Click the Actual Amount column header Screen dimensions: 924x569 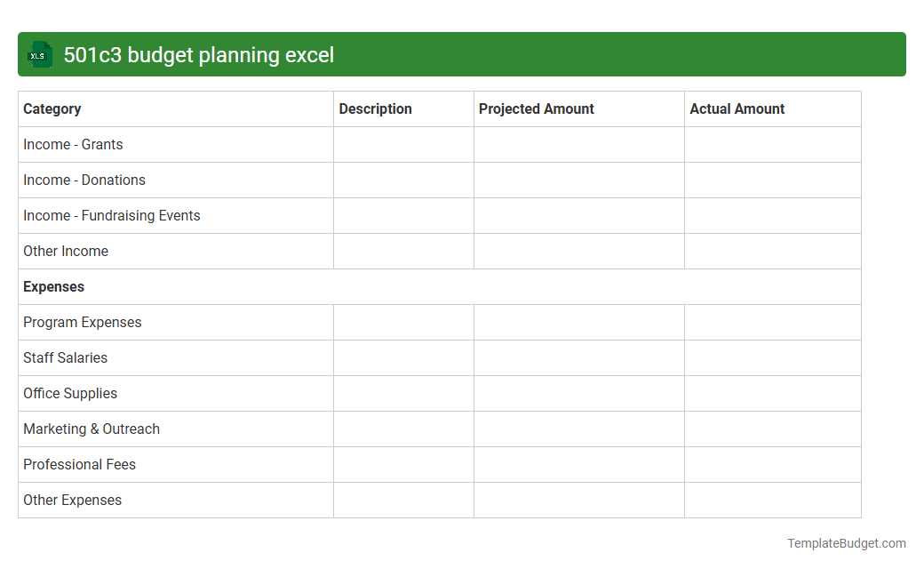click(x=737, y=108)
